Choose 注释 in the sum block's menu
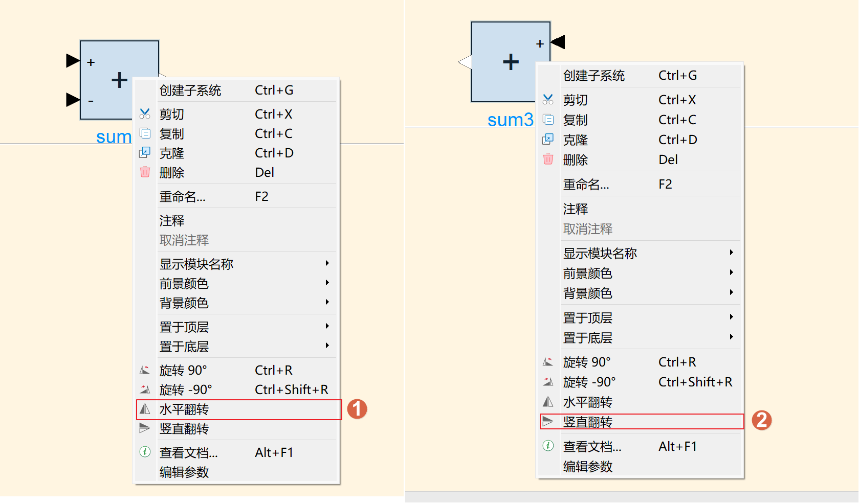Viewport: 859px width, 504px height. pyautogui.click(x=171, y=221)
